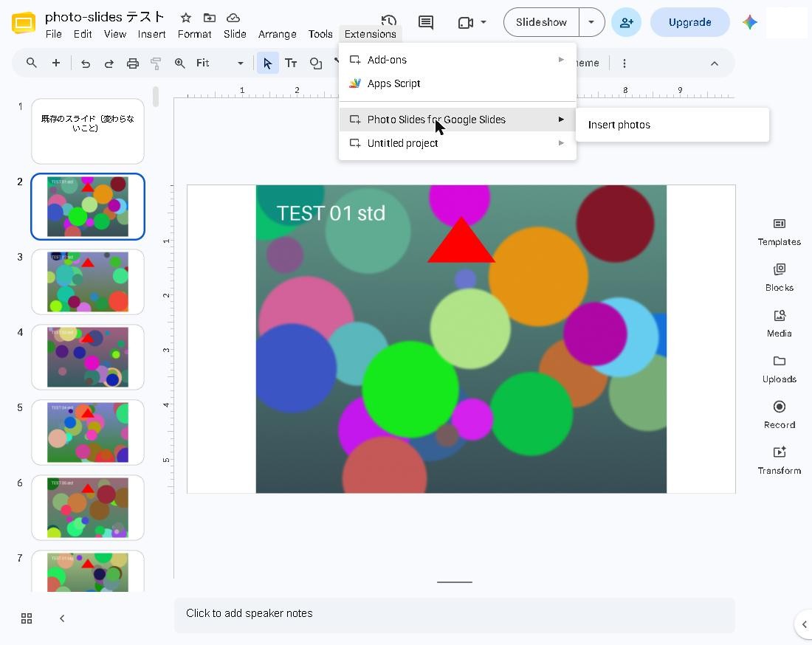Open the Arrange menu
This screenshot has height=645, width=812.
pos(277,34)
